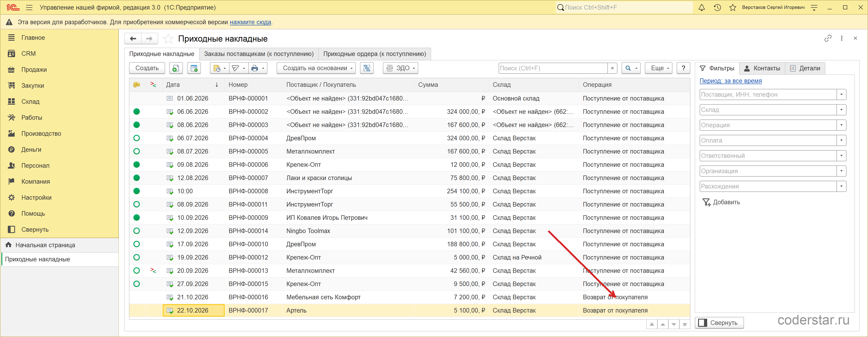Open the Период: за все время link
This screenshot has height=337, width=868.
click(730, 81)
